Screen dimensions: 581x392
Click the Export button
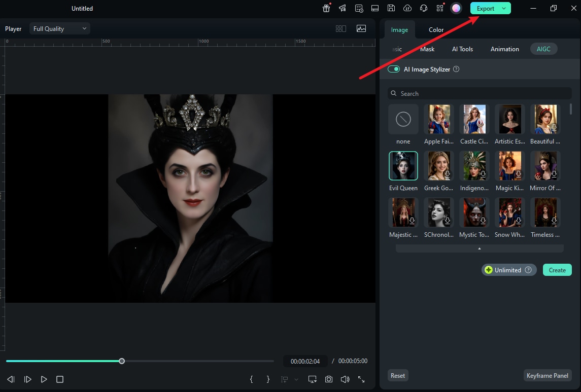pos(486,8)
